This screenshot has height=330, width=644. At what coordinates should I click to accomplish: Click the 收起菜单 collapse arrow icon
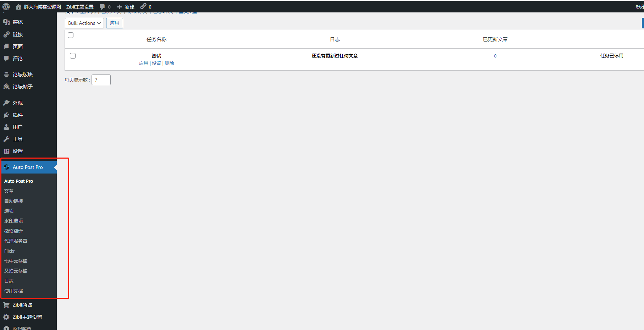[x=6, y=328]
